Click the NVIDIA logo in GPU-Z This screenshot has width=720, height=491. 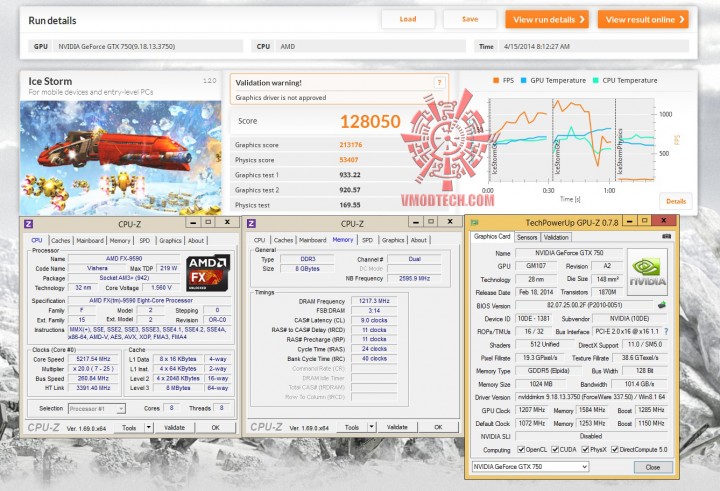point(647,272)
